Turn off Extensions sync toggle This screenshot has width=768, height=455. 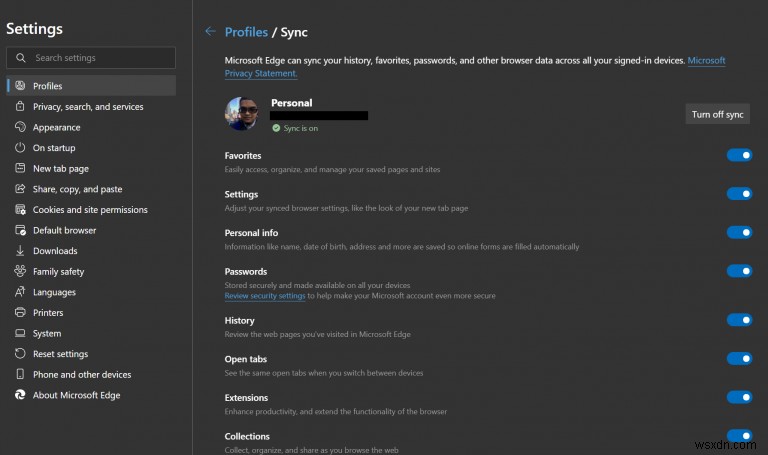739,397
